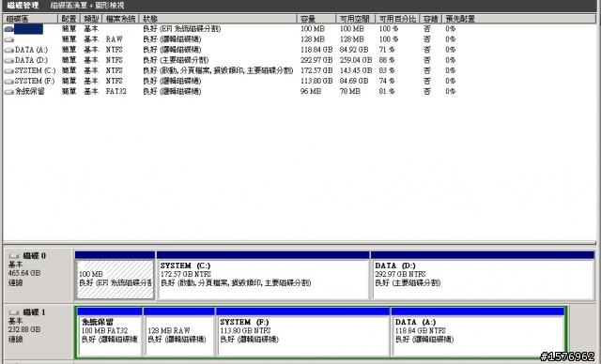
Task: Click the 71 % free percentage cell
Action: tap(387, 50)
